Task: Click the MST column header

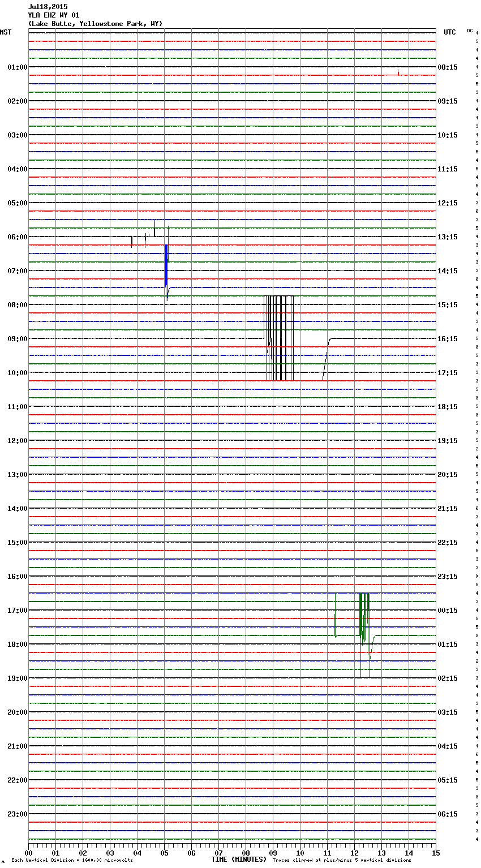Action: pyautogui.click(x=6, y=32)
